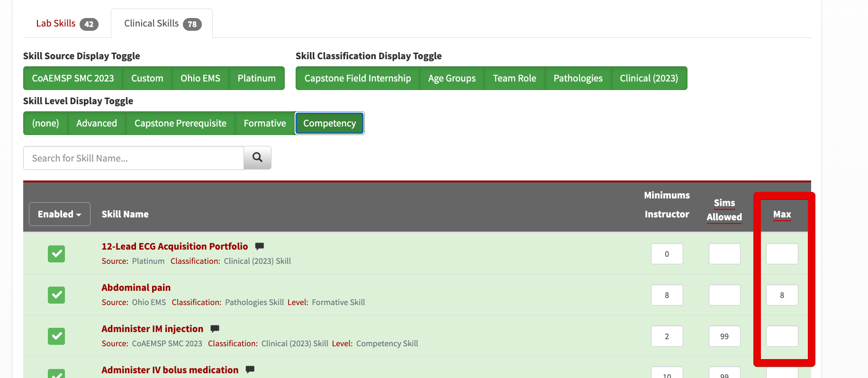Toggle the CoAEMSP SMC 2023 source filter
Viewport: 868px width, 378px height.
(73, 78)
